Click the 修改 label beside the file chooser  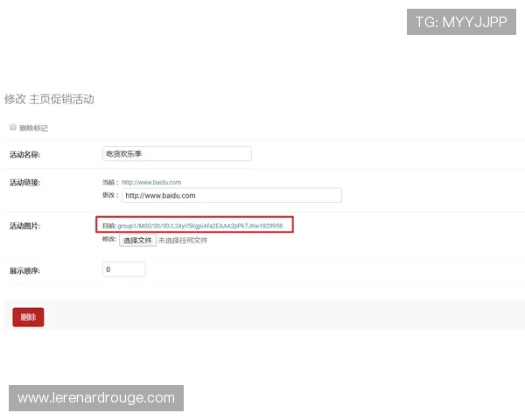pyautogui.click(x=109, y=240)
